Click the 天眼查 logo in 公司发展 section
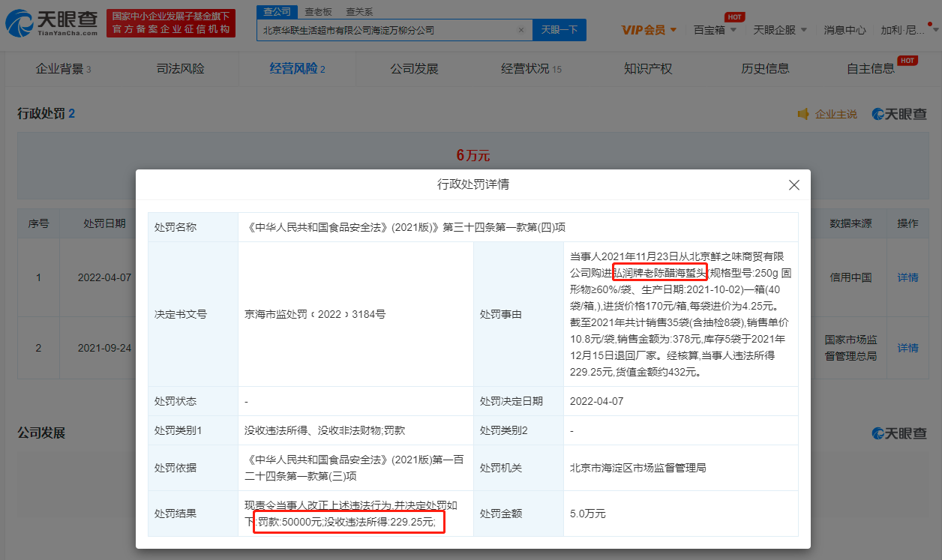The image size is (942, 560). pyautogui.click(x=898, y=433)
